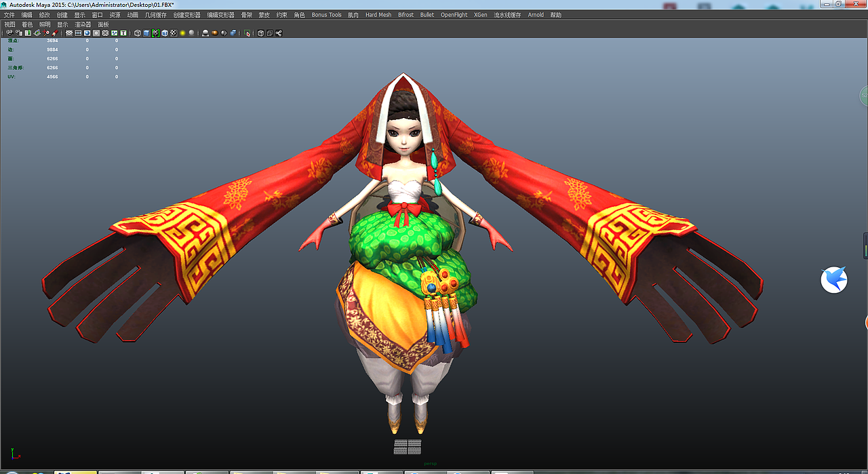Open the Arnold menu

click(x=536, y=15)
